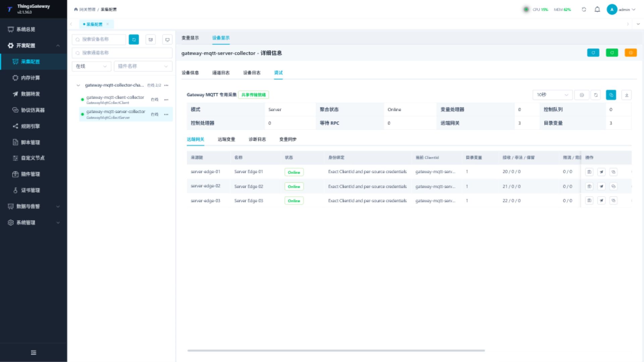Image resolution: width=644 pixels, height=362 pixels.
Task: Click the home icon in the breadcrumb
Action: pos(76,9)
